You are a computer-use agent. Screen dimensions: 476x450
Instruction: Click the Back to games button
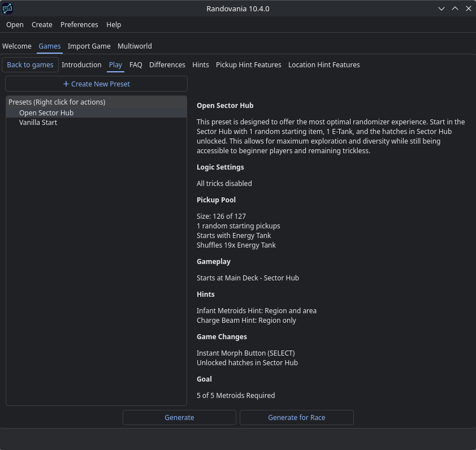[31, 65]
